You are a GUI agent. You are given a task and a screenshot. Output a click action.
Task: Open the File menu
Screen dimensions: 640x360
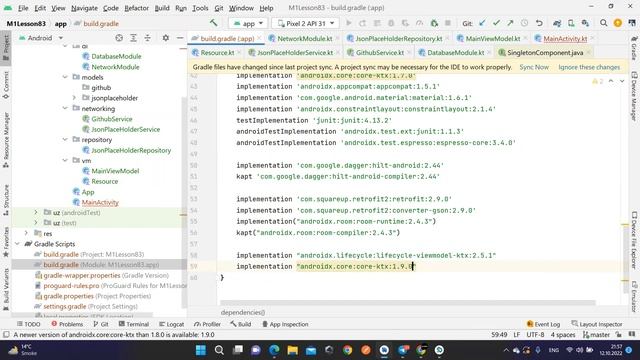coord(23,8)
